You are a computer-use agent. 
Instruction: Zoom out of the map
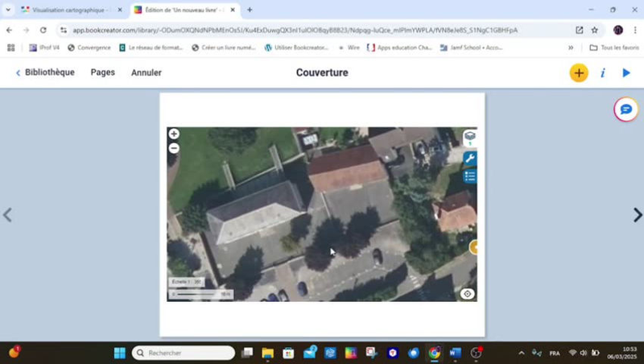click(x=174, y=148)
